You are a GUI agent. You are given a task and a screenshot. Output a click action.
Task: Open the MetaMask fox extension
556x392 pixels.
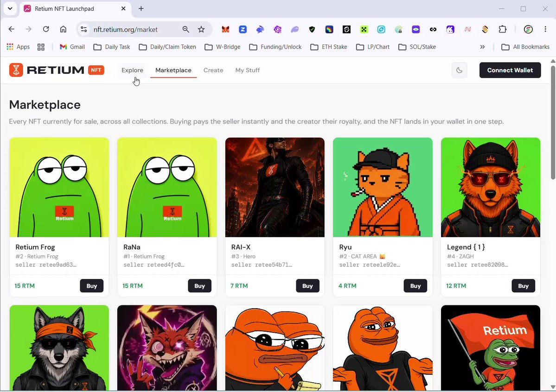[225, 29]
